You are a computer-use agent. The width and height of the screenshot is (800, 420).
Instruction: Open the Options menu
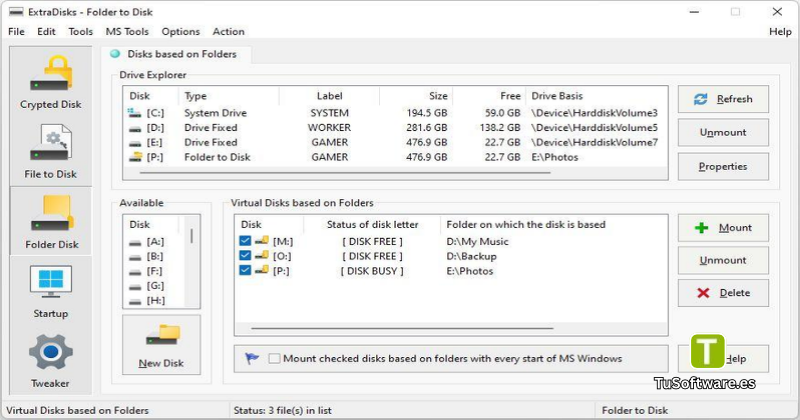(181, 32)
